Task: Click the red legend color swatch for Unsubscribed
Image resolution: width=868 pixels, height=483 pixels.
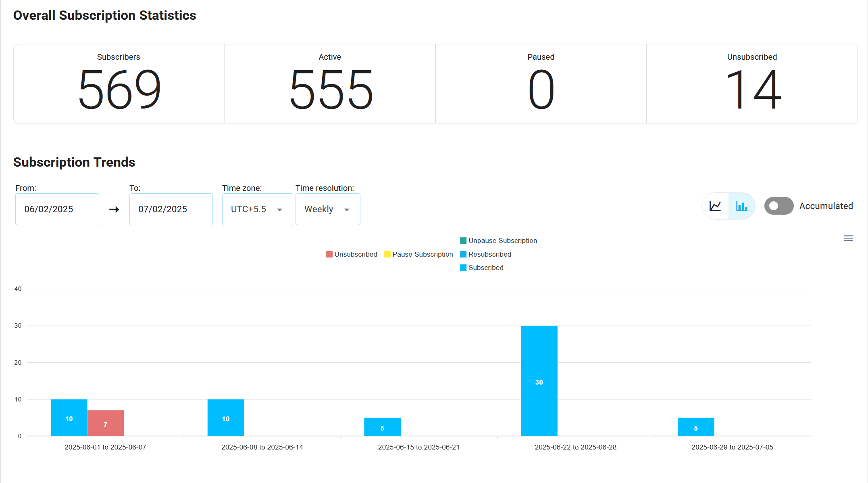Action: point(329,254)
